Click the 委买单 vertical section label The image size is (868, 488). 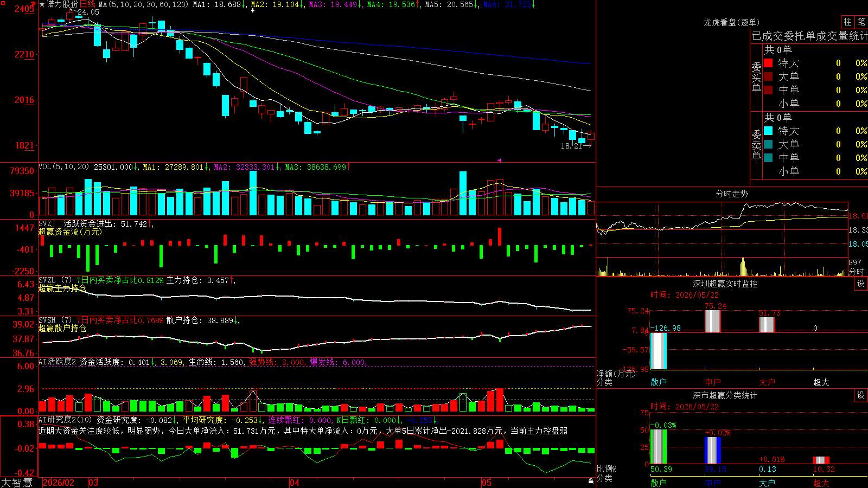point(756,77)
